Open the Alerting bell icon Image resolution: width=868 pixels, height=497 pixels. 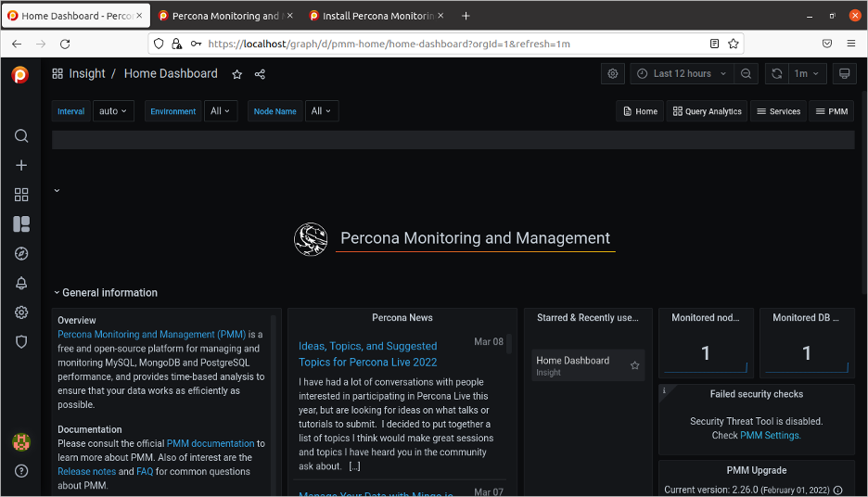pyautogui.click(x=21, y=283)
